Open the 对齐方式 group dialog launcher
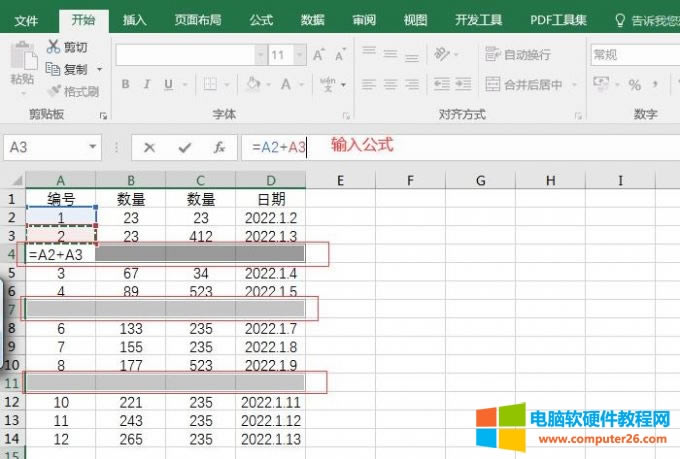The height and width of the screenshot is (459, 680). pyautogui.click(x=578, y=115)
